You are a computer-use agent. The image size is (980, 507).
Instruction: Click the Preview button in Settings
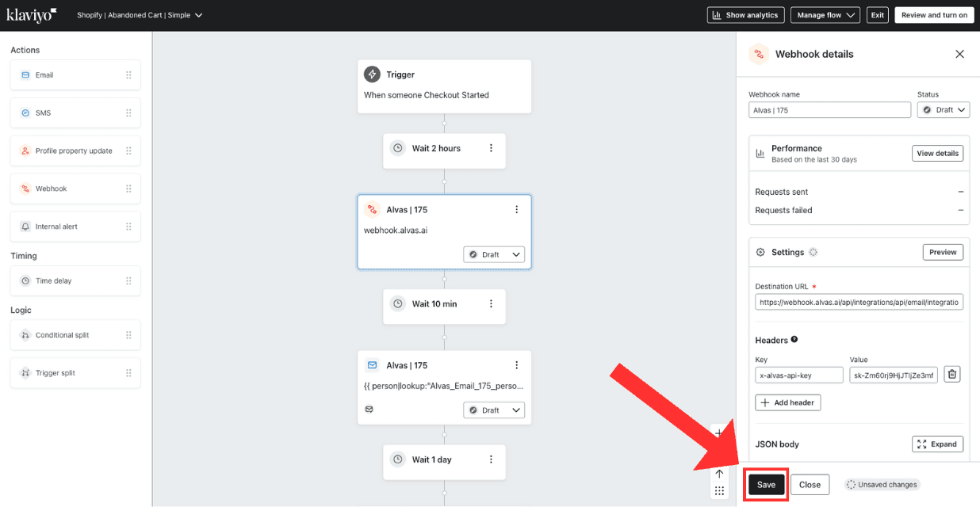[943, 252]
